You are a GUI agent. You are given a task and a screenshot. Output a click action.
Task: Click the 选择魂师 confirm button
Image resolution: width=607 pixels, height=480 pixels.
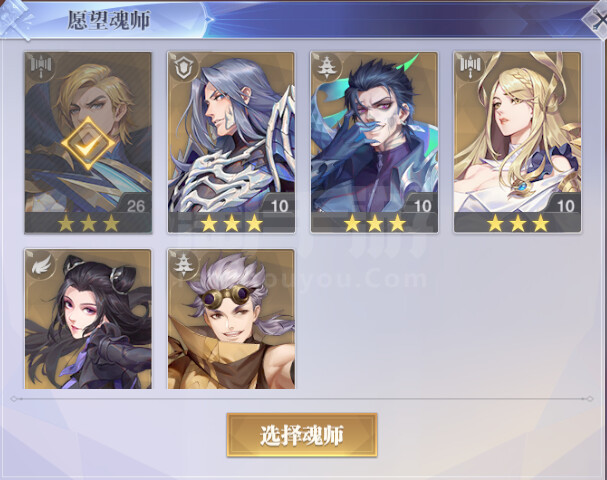(x=302, y=435)
